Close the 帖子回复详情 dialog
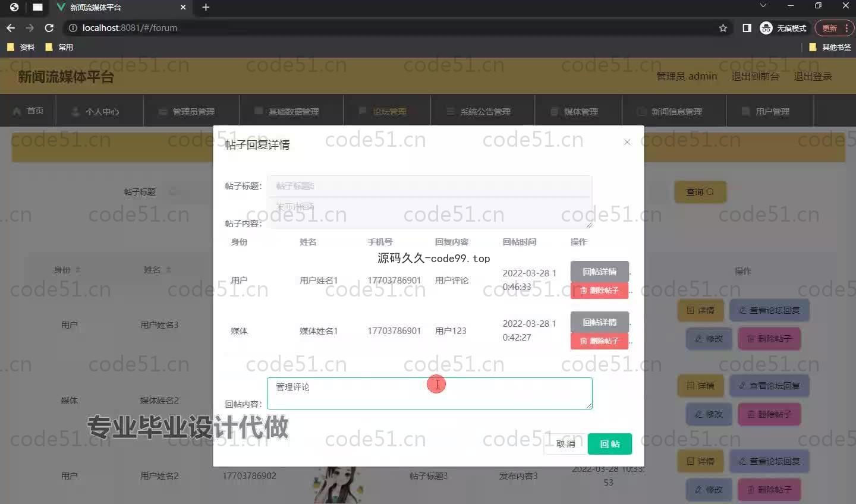This screenshot has height=504, width=856. tap(627, 142)
